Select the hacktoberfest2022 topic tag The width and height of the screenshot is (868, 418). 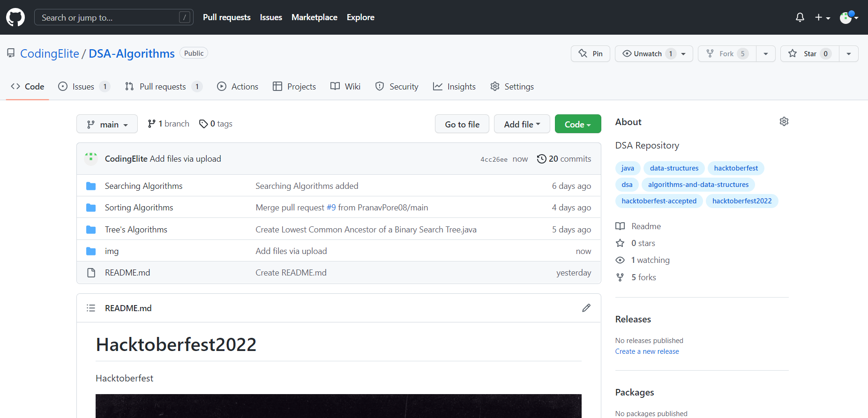click(x=742, y=201)
